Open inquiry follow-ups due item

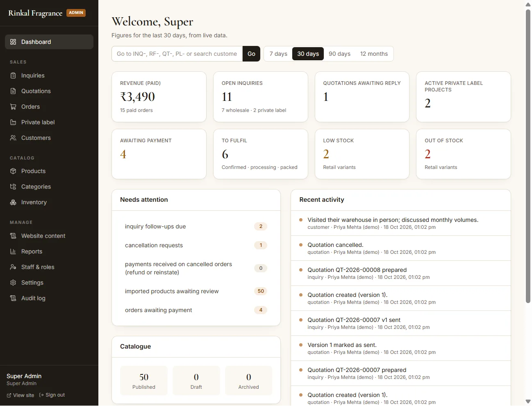point(196,226)
